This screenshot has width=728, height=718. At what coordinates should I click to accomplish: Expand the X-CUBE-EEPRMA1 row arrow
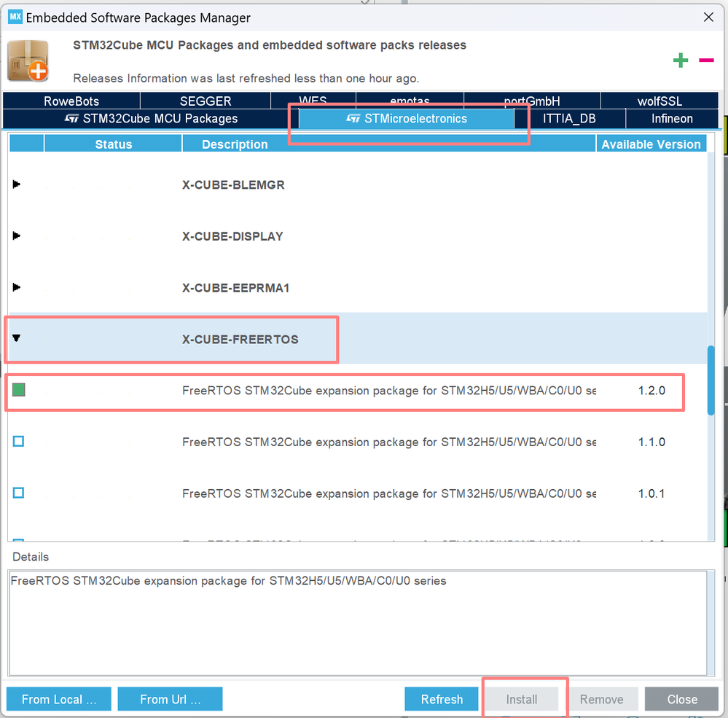(x=17, y=287)
